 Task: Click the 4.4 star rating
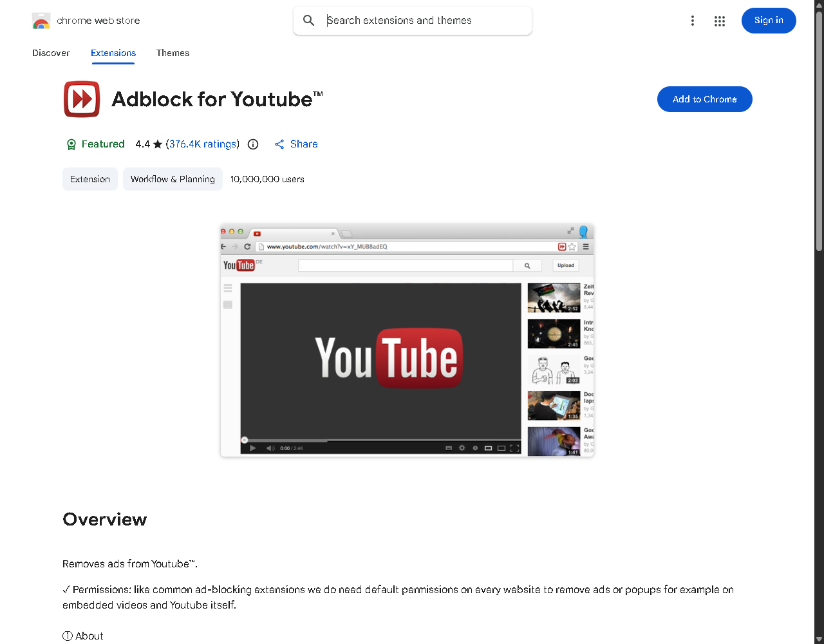pos(149,144)
